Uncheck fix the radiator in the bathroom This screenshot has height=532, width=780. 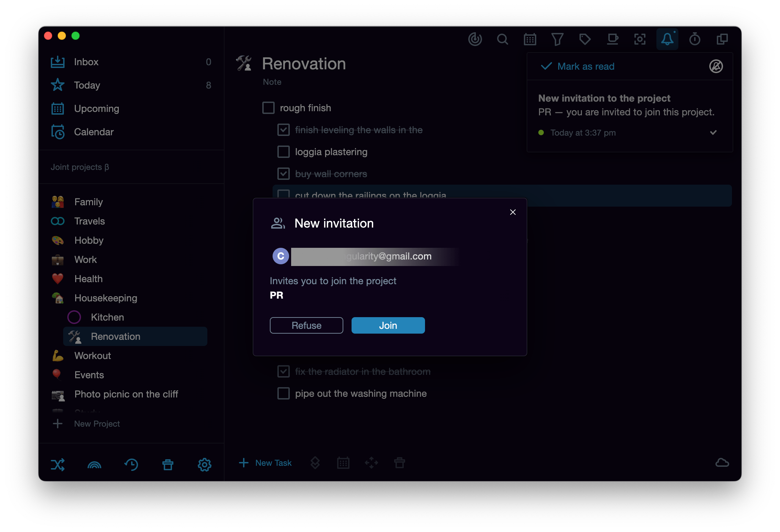click(x=283, y=371)
